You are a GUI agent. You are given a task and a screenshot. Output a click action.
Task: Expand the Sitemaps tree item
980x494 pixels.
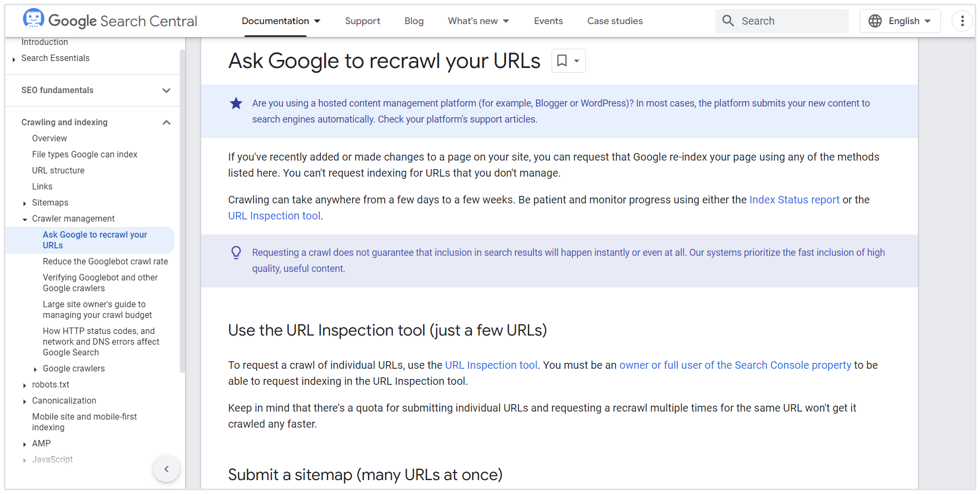pos(25,203)
